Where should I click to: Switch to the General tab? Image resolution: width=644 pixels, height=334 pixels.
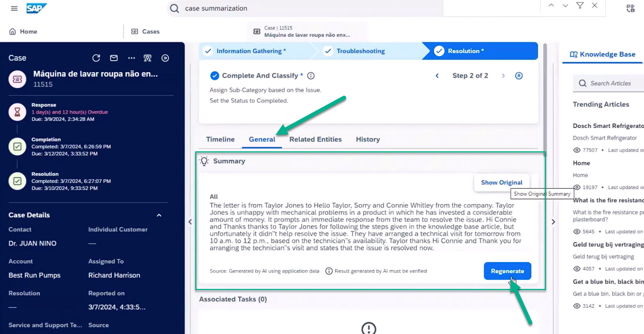coord(262,139)
